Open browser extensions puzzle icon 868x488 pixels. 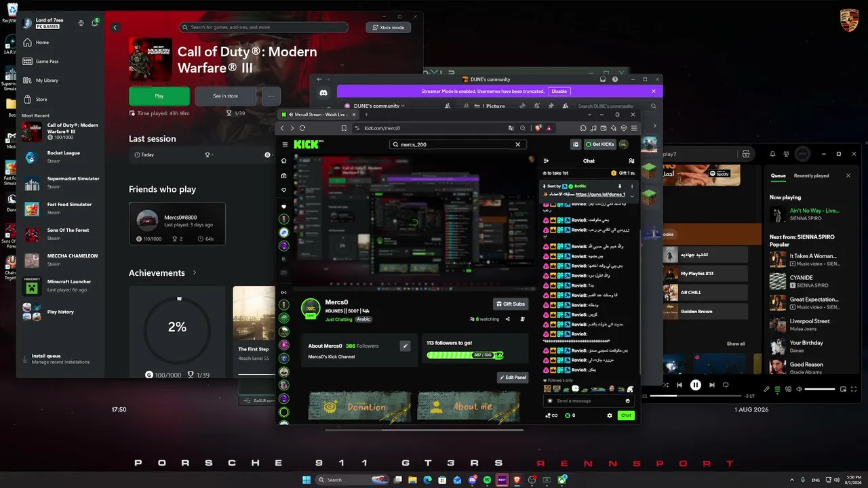(x=583, y=128)
